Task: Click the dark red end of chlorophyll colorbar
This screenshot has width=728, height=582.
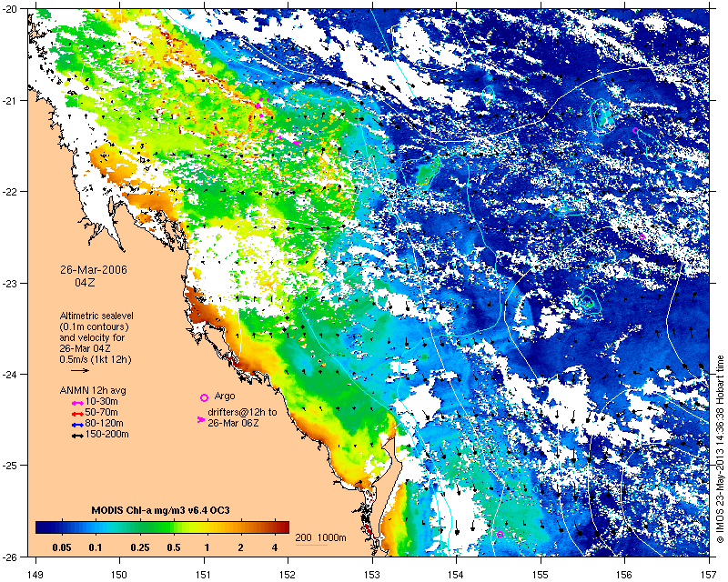Action: point(286,527)
